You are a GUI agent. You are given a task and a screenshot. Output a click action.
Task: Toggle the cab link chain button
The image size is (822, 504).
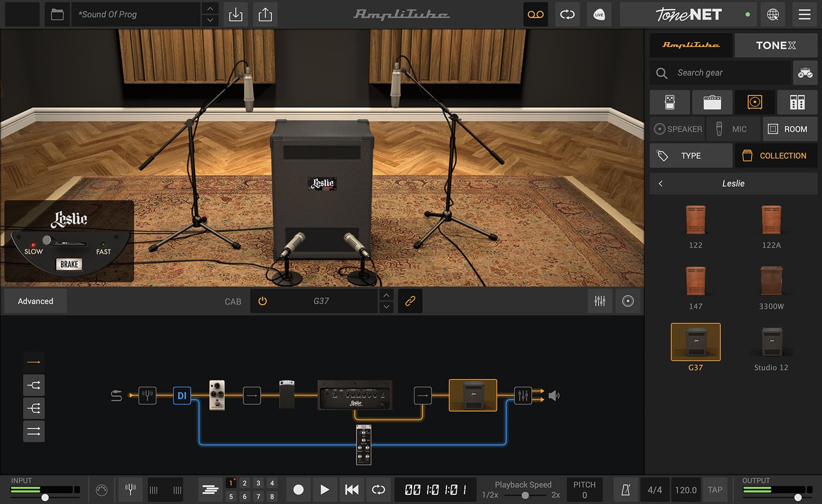pyautogui.click(x=410, y=301)
